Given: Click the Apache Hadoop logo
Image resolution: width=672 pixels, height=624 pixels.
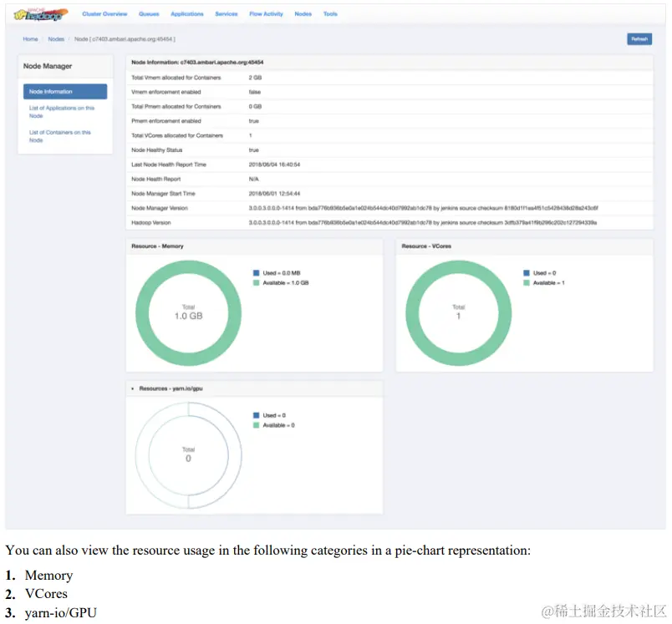Looking at the screenshot, I should point(41,14).
